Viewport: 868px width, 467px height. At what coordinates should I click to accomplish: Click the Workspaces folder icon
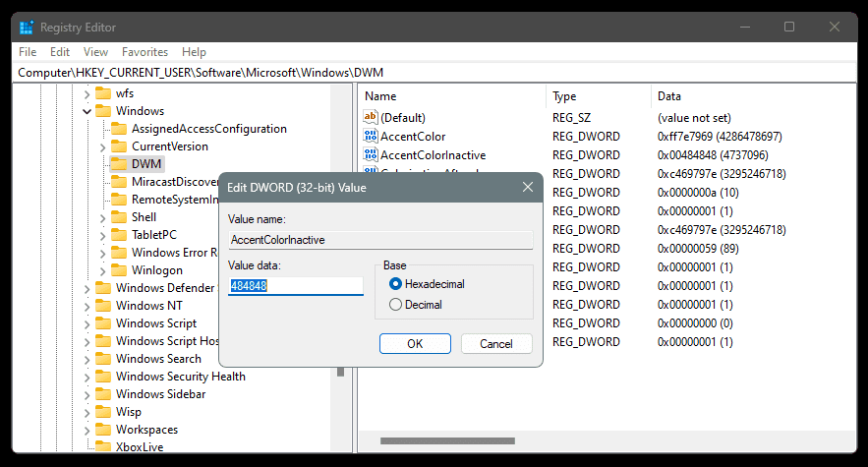point(103,430)
